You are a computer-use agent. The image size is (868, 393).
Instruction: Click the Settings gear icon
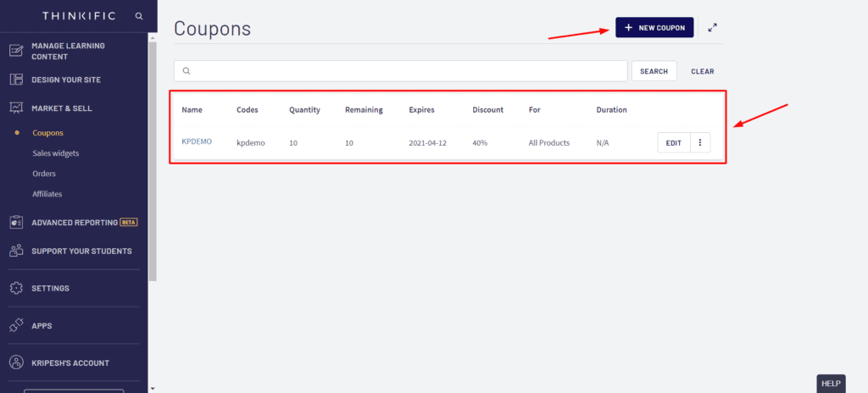coord(16,288)
